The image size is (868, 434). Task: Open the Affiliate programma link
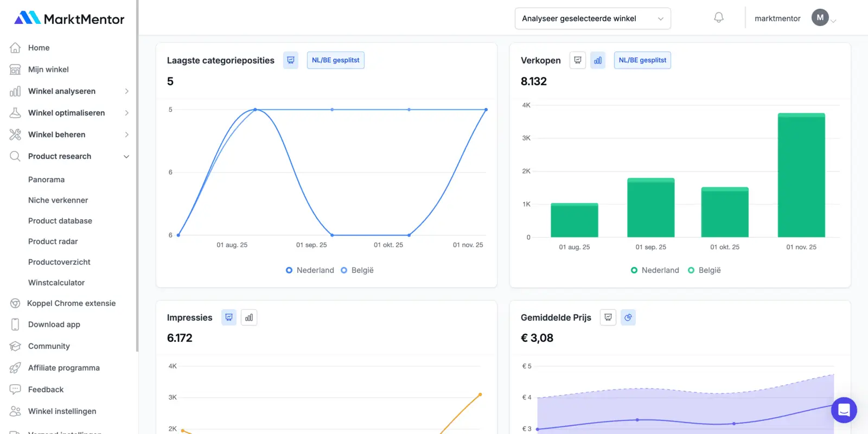pos(63,368)
